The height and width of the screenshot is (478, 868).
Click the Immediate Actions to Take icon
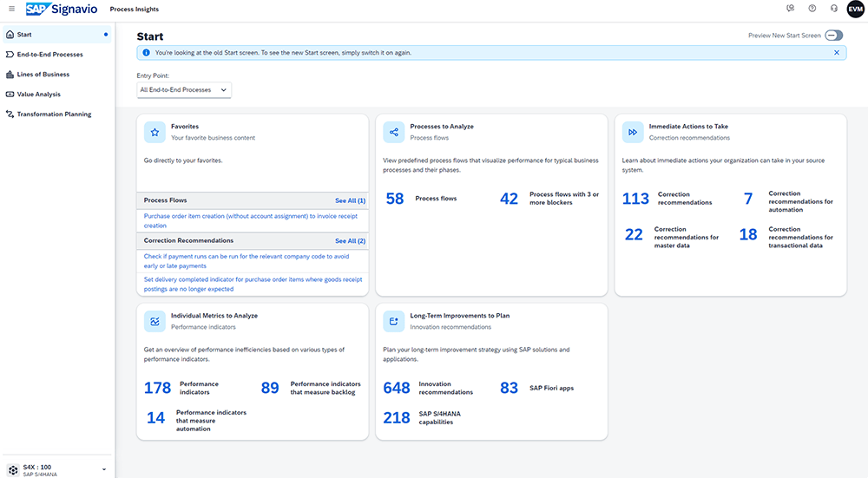(634, 132)
